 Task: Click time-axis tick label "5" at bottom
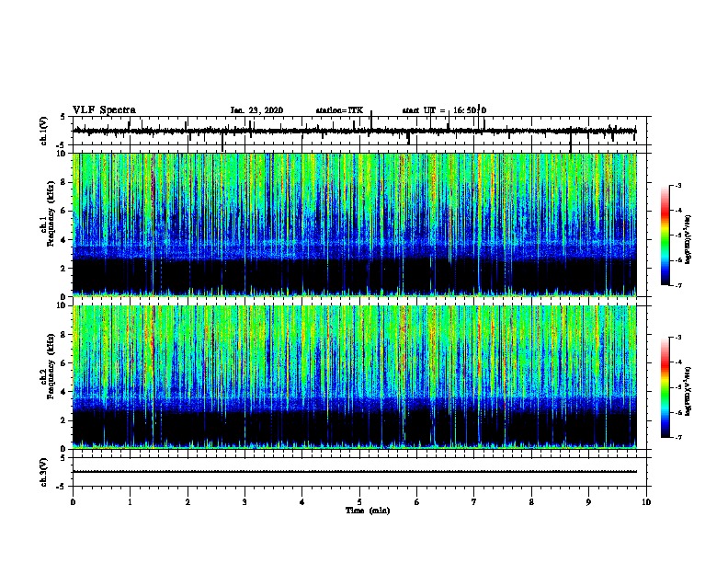pyautogui.click(x=359, y=502)
